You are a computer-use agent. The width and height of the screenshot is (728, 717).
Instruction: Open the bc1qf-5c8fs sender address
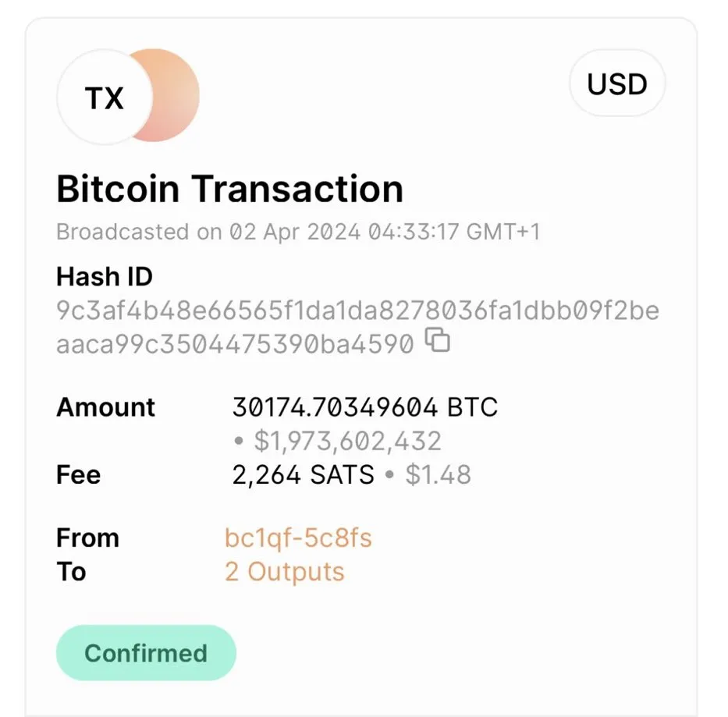298,538
